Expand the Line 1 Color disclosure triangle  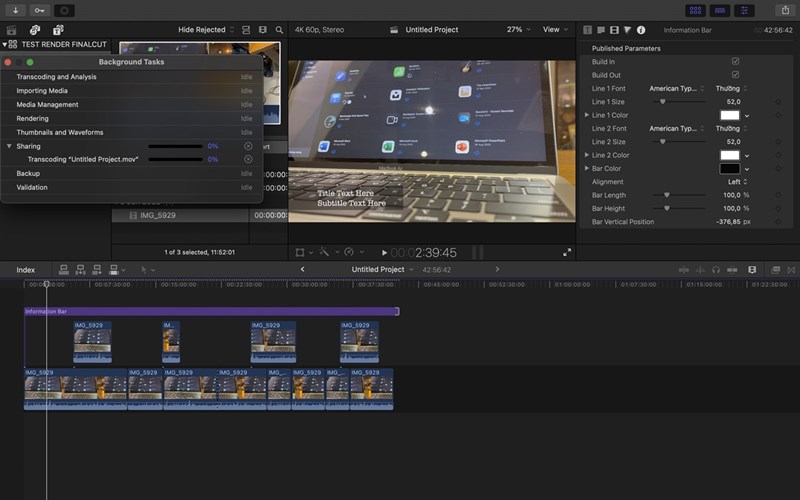587,115
